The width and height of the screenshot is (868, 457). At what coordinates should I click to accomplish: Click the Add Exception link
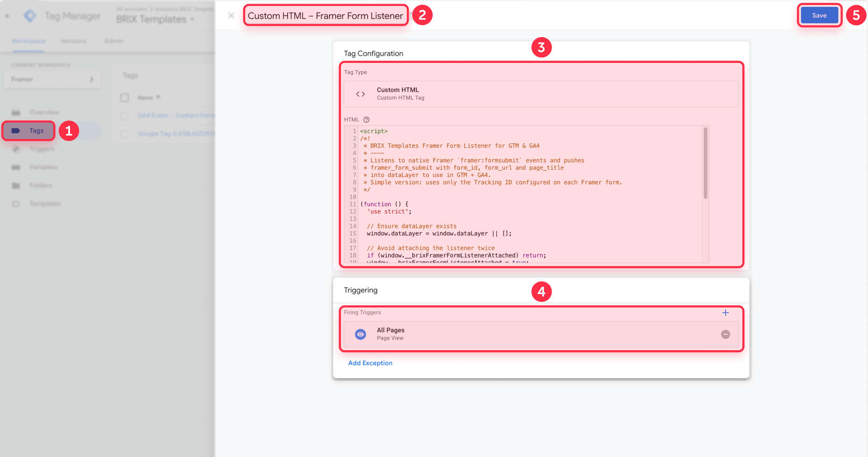(370, 363)
